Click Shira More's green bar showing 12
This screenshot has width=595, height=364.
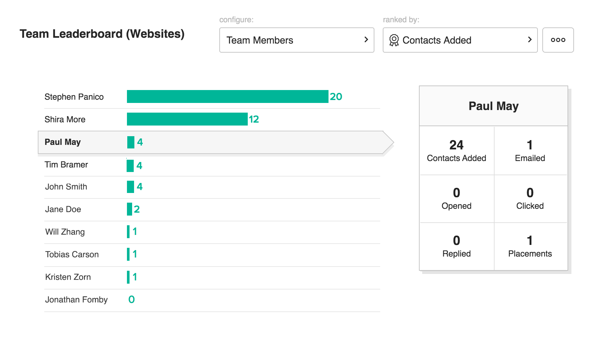click(x=187, y=119)
